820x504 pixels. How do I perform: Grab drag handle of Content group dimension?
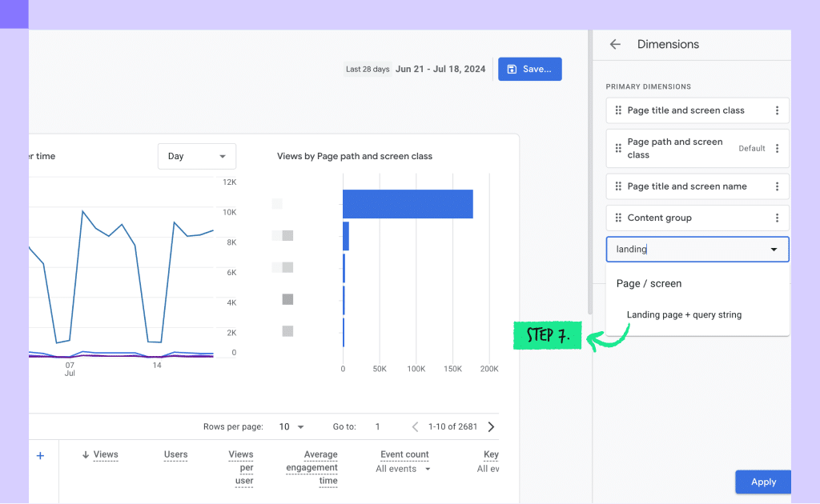(x=618, y=218)
